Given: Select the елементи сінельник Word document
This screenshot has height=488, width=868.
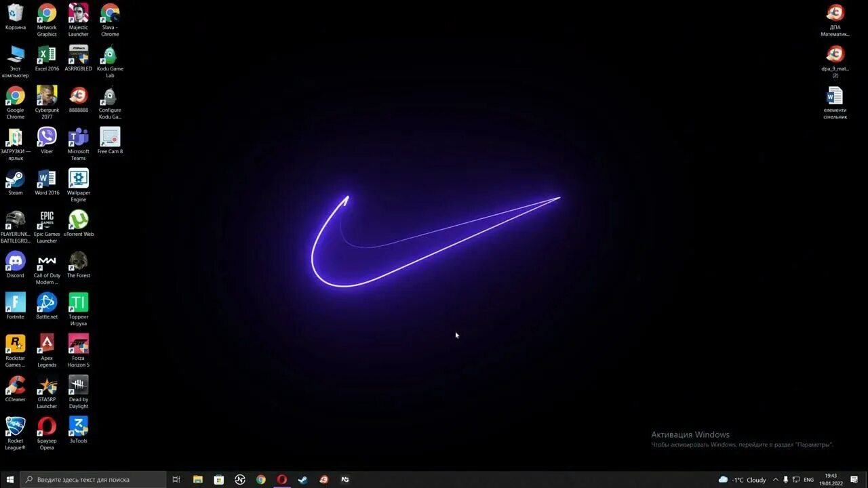Looking at the screenshot, I should pyautogui.click(x=835, y=103).
